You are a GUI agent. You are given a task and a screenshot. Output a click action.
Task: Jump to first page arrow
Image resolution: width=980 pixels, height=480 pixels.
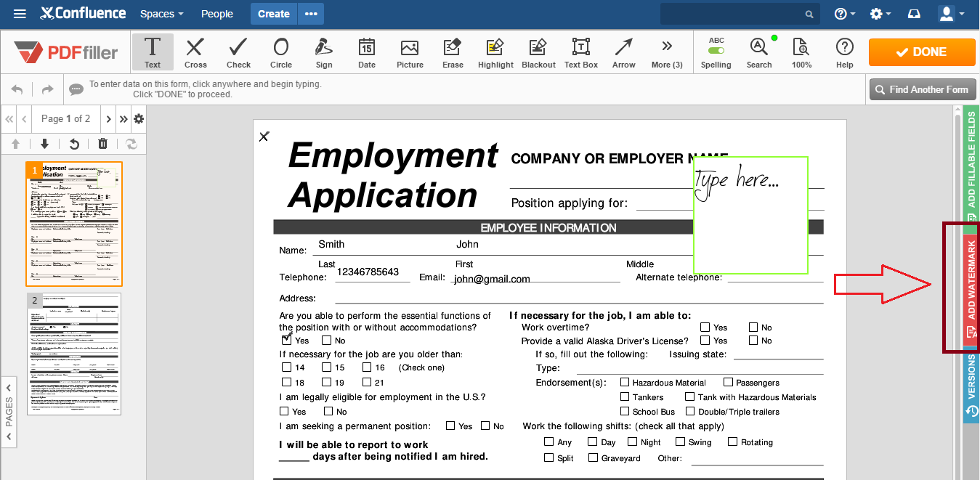9,119
